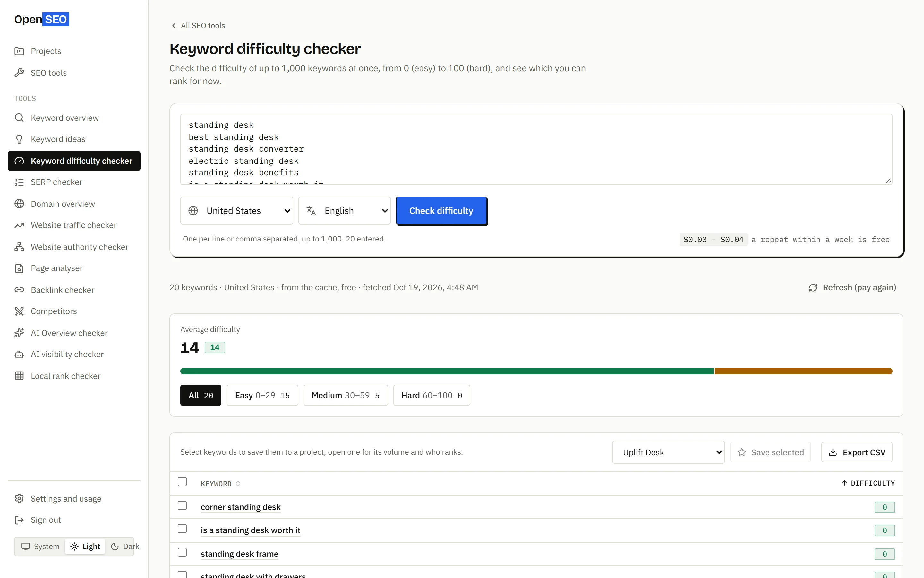
Task: Check the box for standing desk frame
Action: click(x=182, y=552)
